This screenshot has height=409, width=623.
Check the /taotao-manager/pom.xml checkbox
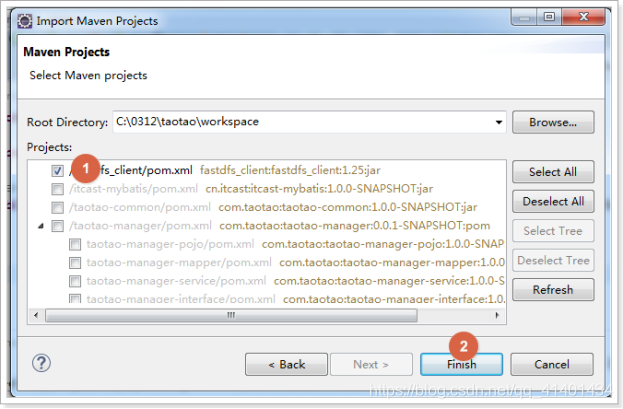click(58, 226)
